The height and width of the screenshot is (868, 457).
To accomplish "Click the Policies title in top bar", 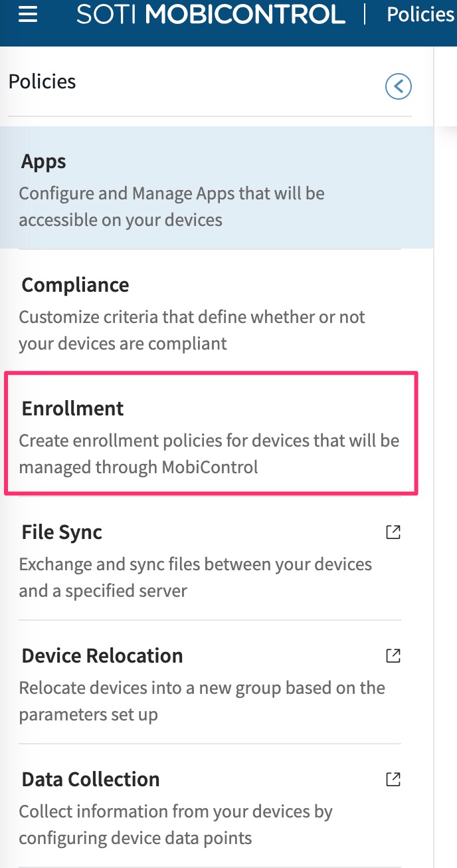I will pos(420,15).
